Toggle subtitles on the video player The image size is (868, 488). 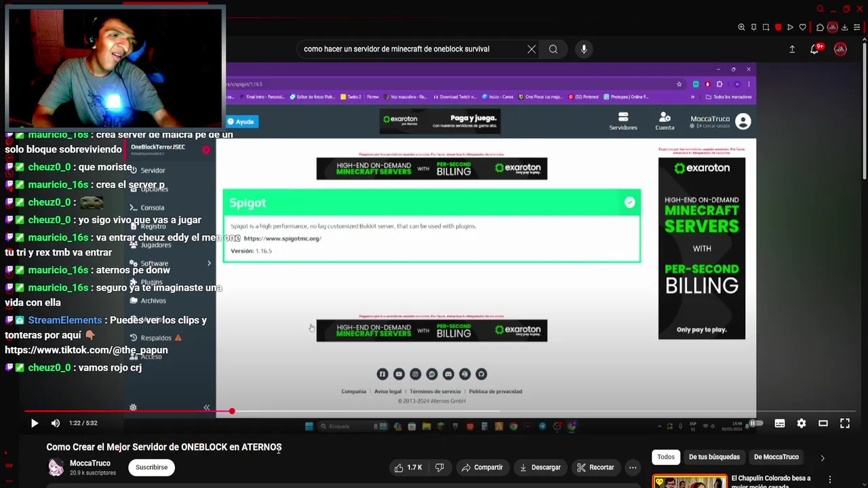click(x=780, y=423)
